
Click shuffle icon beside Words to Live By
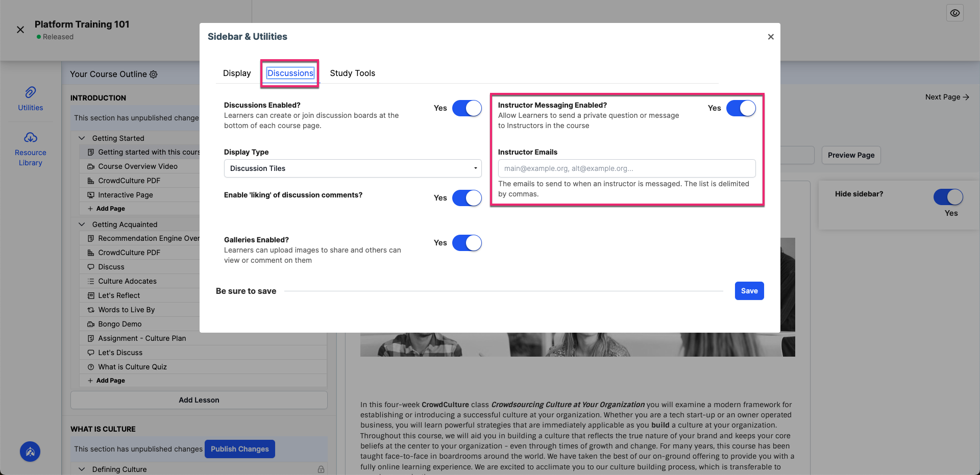(91, 310)
